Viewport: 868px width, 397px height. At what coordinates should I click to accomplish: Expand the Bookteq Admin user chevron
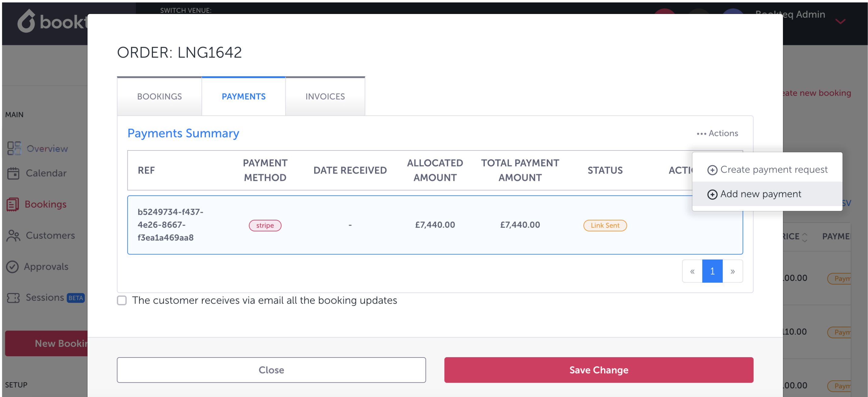tap(840, 22)
